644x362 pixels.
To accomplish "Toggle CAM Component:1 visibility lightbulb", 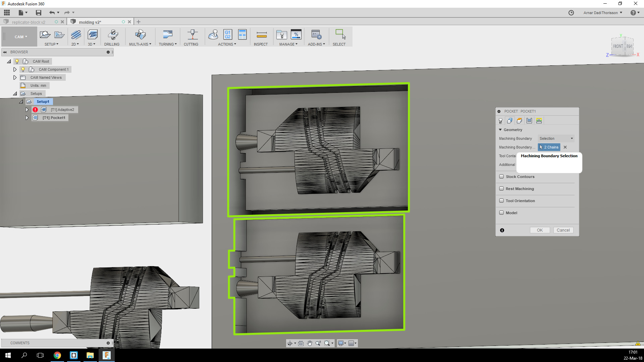I will pyautogui.click(x=23, y=69).
